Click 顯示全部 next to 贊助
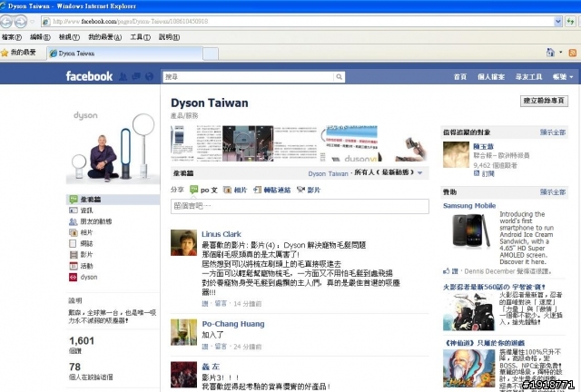 553,192
